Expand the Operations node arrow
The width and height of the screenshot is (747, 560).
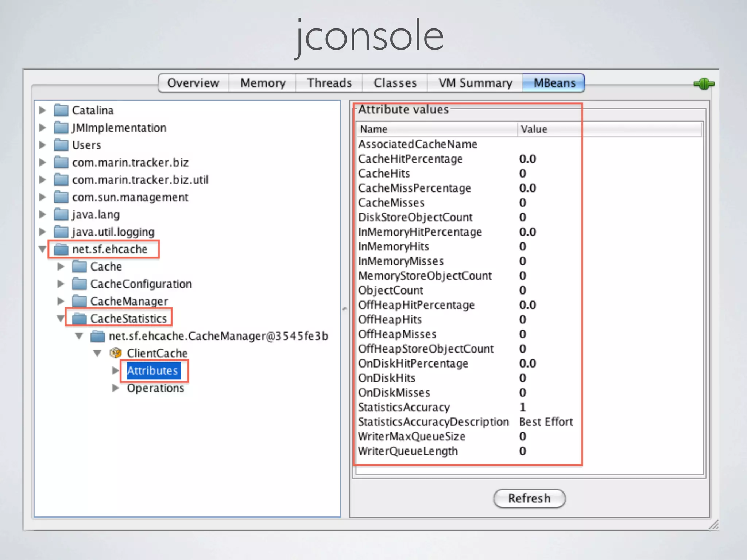tap(116, 388)
